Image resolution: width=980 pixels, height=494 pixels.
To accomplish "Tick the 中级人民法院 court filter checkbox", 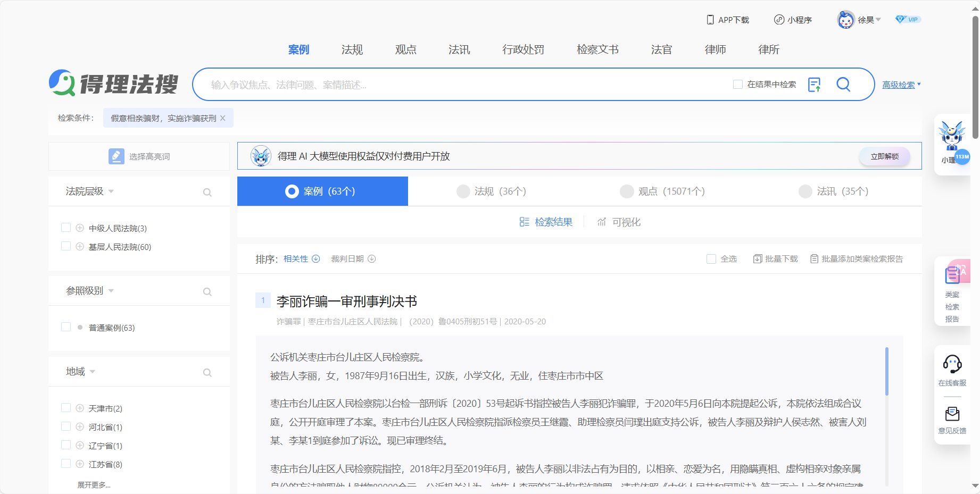I will click(66, 227).
